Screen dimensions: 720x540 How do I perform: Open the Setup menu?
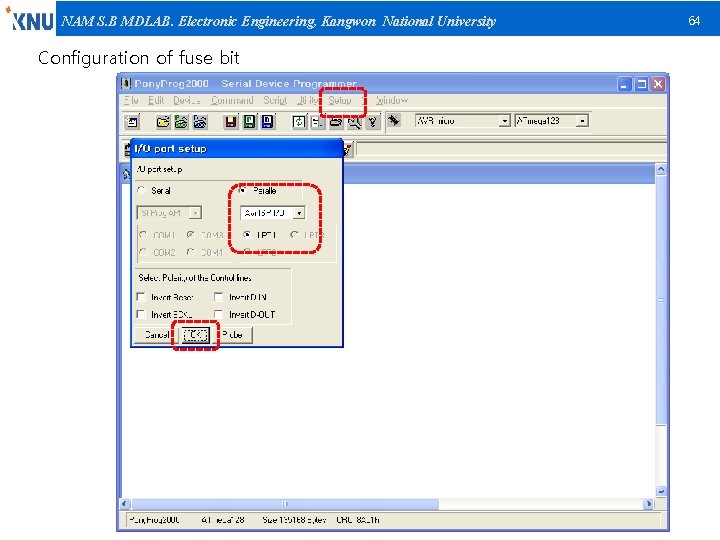pyautogui.click(x=340, y=100)
